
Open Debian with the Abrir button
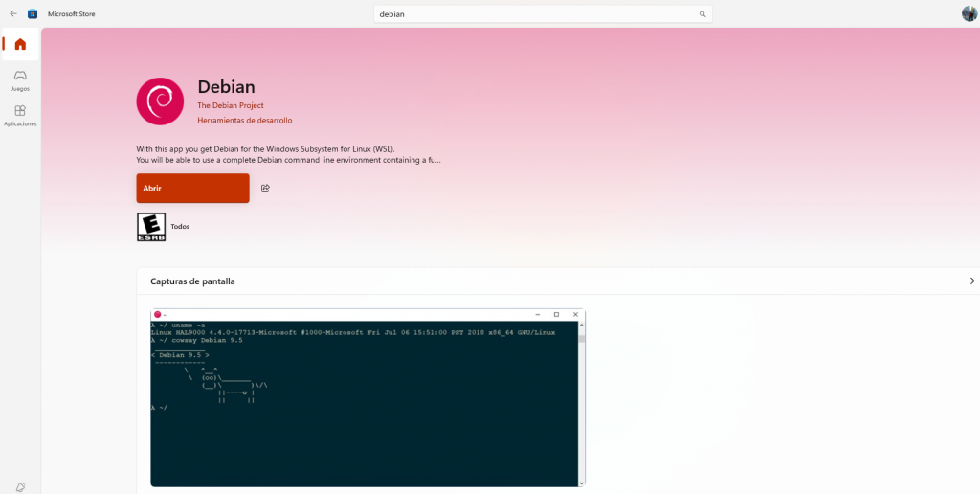[x=192, y=189]
